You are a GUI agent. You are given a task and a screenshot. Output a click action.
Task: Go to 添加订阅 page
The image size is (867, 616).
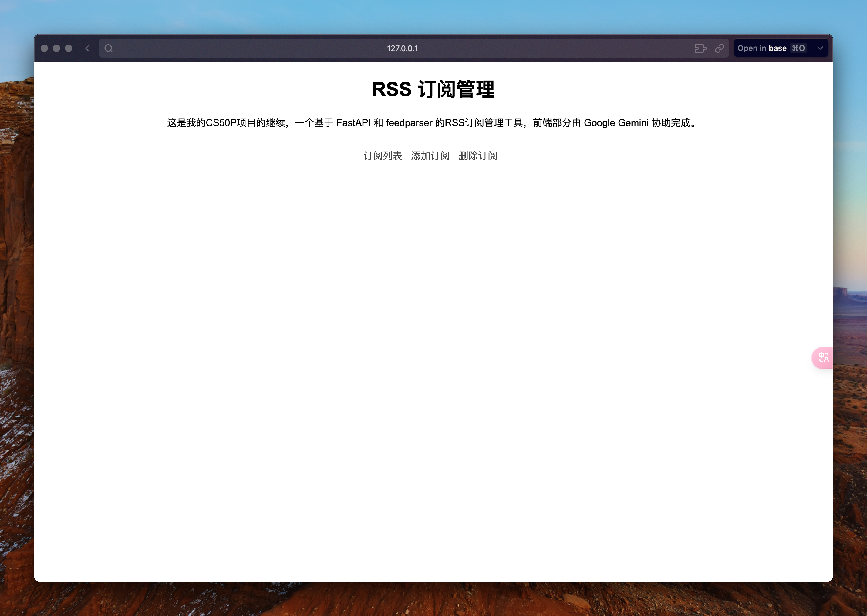coord(430,156)
